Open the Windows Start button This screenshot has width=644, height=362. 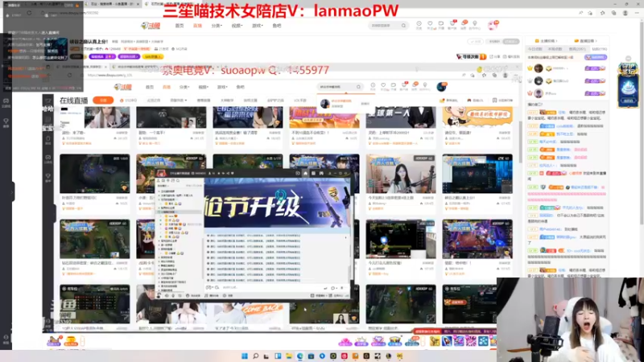[245, 356]
